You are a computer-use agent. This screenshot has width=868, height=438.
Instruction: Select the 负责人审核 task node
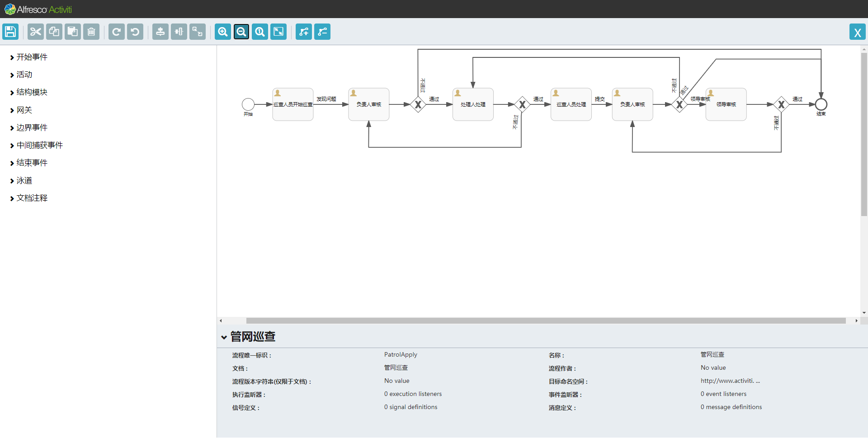pos(368,104)
